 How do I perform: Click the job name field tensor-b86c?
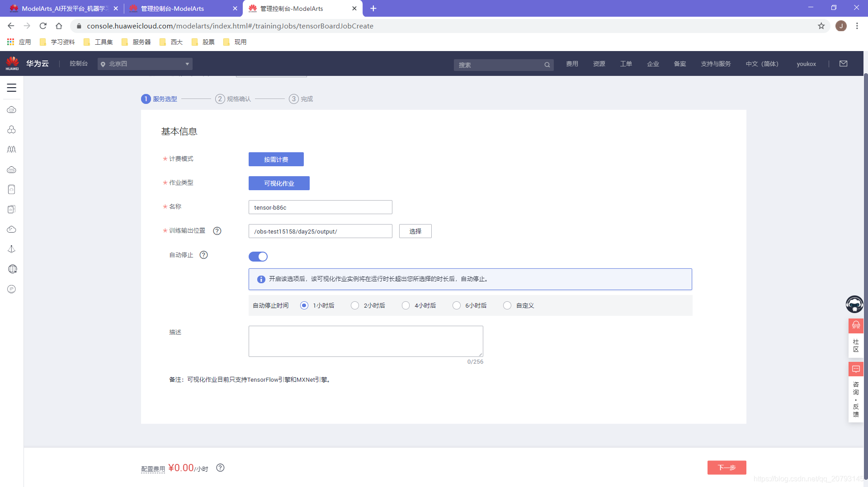(321, 207)
